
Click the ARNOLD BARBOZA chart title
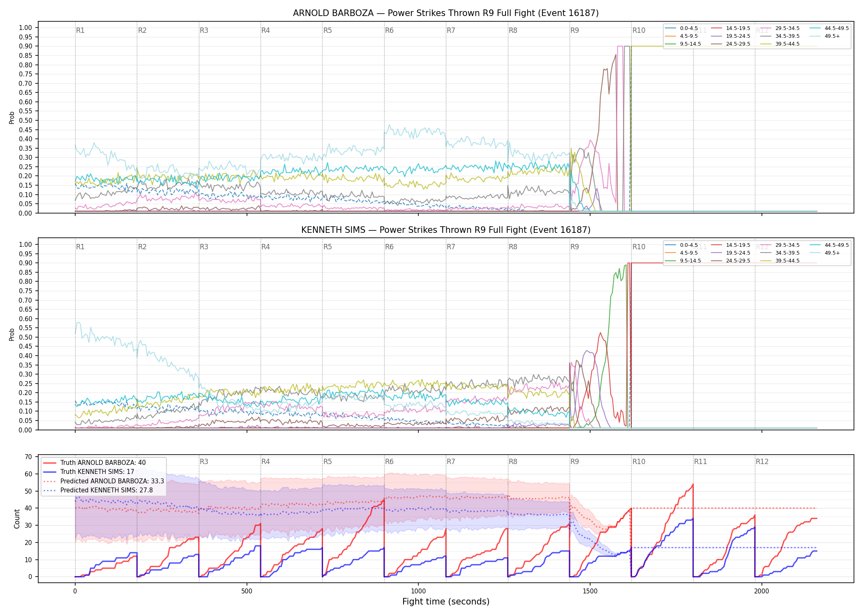click(x=446, y=13)
